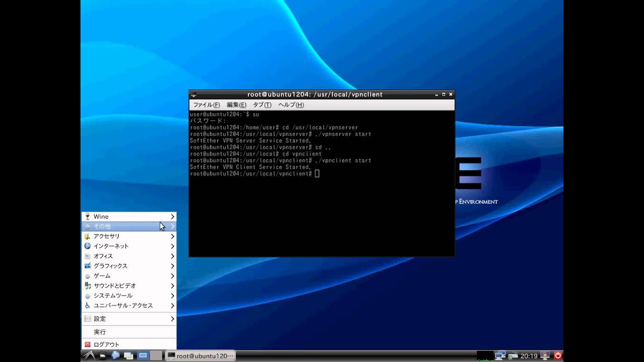
Task: Click the オフィス category icon
Action: pos(88,256)
